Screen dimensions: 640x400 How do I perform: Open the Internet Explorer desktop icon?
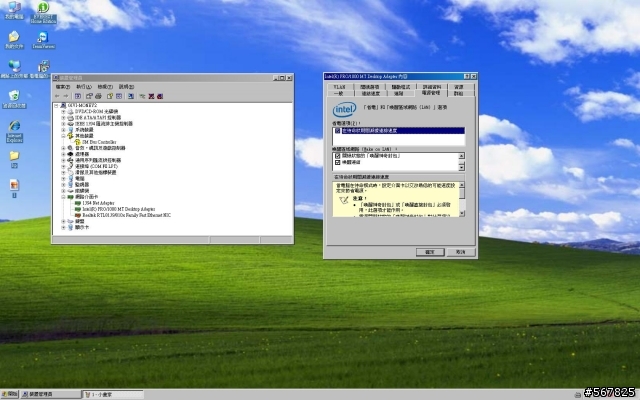[14, 131]
